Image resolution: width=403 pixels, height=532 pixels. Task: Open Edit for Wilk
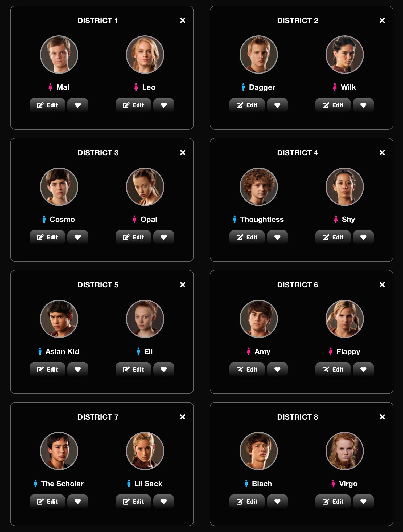[333, 105]
